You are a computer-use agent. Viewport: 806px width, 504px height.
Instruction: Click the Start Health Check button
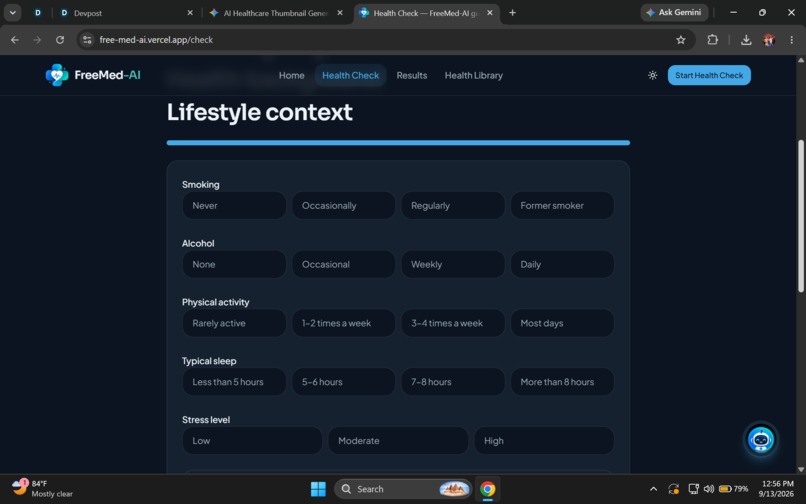(x=709, y=75)
